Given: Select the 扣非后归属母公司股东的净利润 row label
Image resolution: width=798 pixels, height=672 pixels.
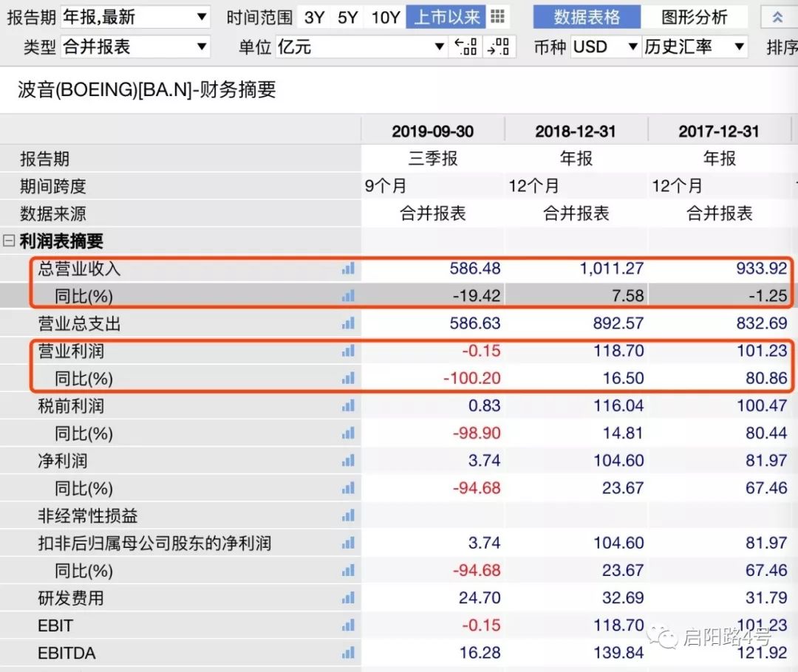Looking at the screenshot, I should (154, 544).
